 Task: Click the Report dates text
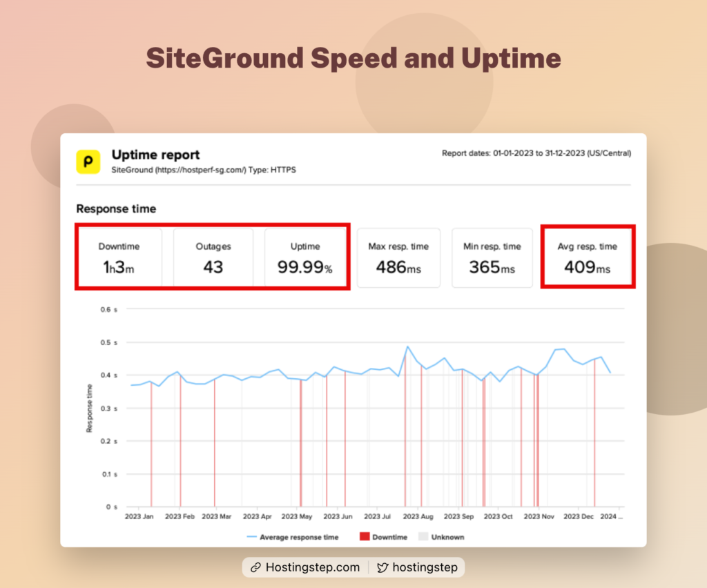[536, 153]
